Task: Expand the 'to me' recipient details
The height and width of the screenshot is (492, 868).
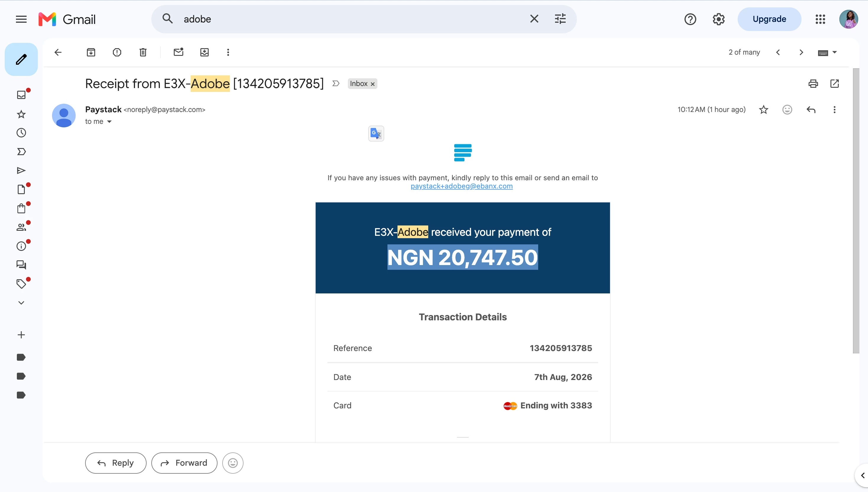Action: click(109, 122)
